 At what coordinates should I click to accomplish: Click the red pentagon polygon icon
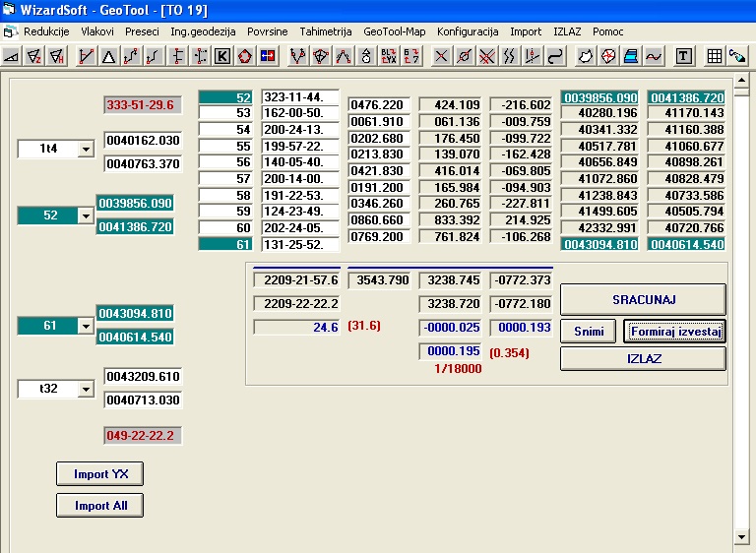(245, 56)
